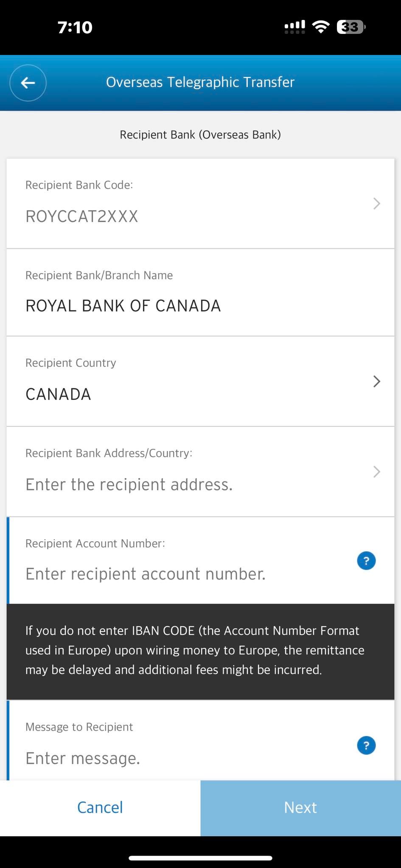The width and height of the screenshot is (401, 868).
Task: Open help for Recipient Account Number
Action: tap(366, 561)
